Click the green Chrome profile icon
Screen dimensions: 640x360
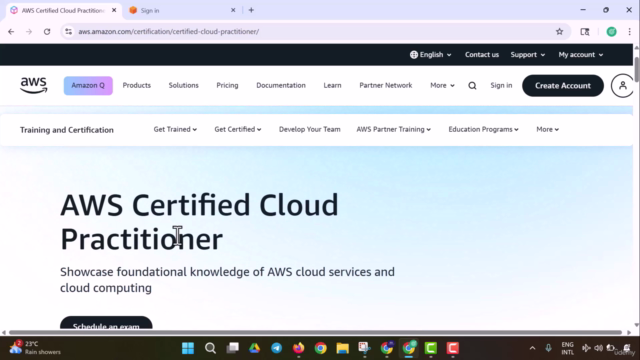(x=611, y=31)
